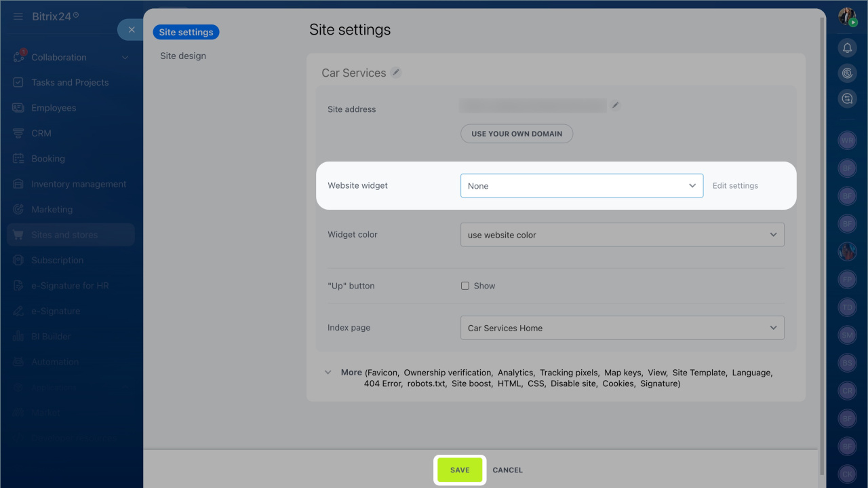The height and width of the screenshot is (488, 868).
Task: Click the Cancel button
Action: 507,470
